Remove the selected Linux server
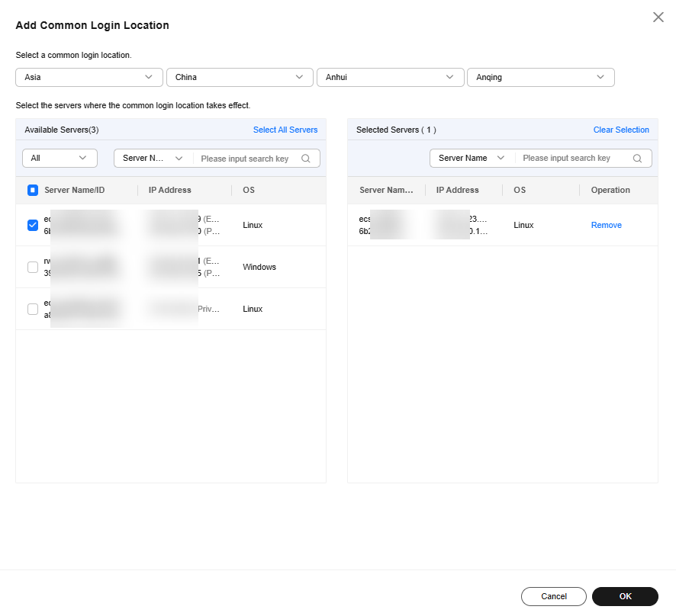Screen dimensions: 676x616 (606, 225)
